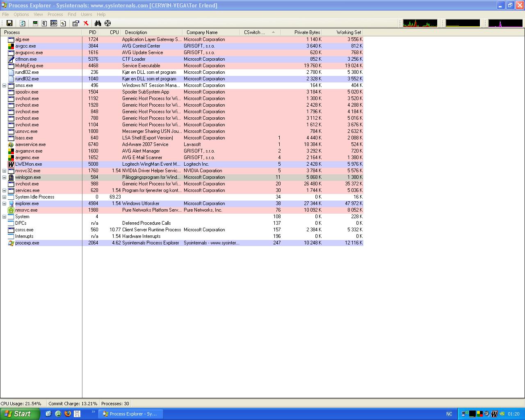The width and height of the screenshot is (525, 420).
Task: Select the DPCs row
Action: (x=182, y=223)
